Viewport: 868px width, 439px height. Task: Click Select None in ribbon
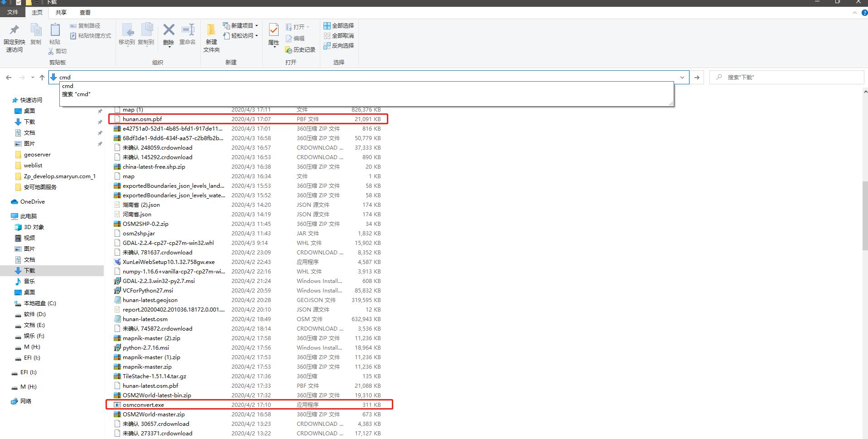(339, 36)
